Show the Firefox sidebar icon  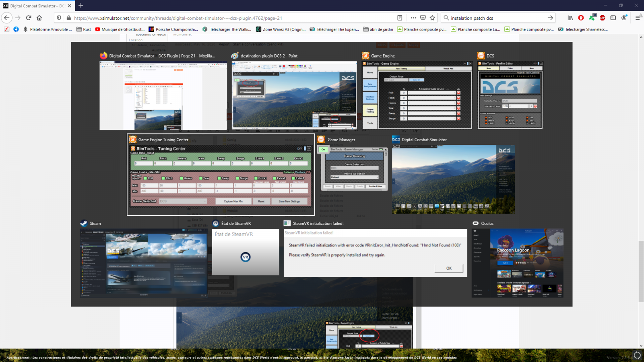tap(613, 18)
